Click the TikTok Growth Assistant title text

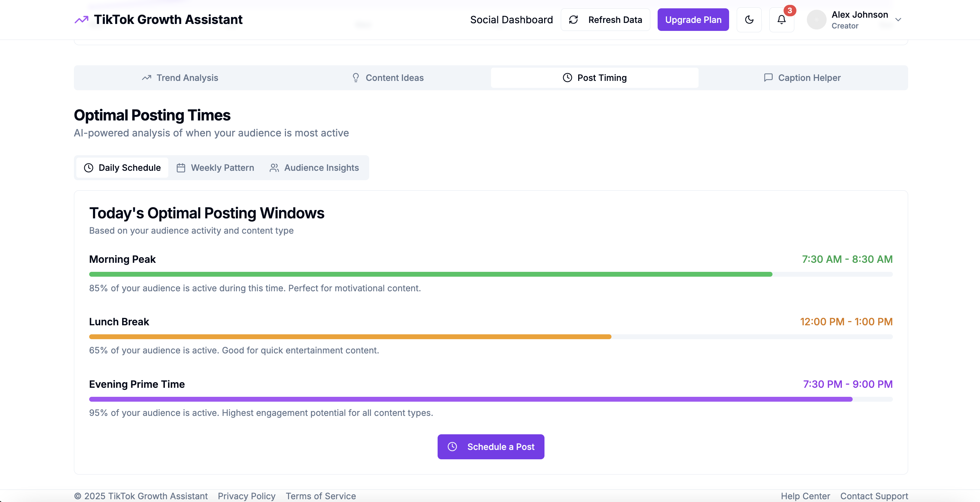point(168,20)
